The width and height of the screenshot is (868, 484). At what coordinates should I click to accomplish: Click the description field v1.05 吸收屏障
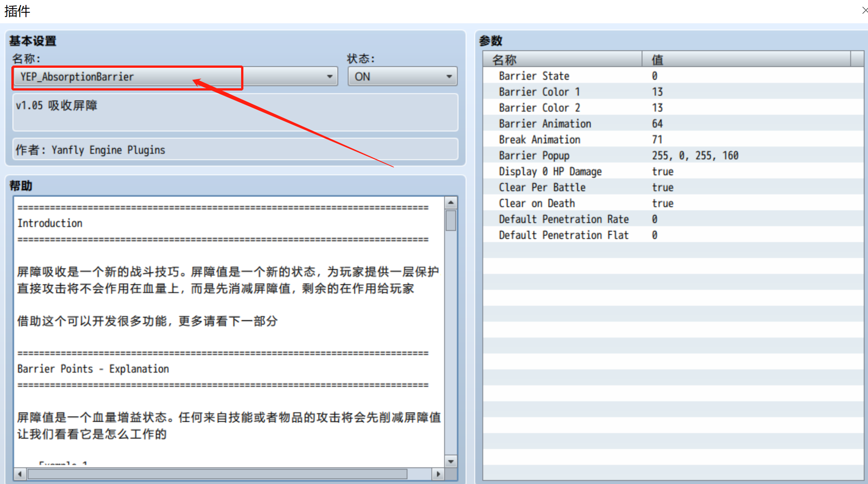[235, 112]
